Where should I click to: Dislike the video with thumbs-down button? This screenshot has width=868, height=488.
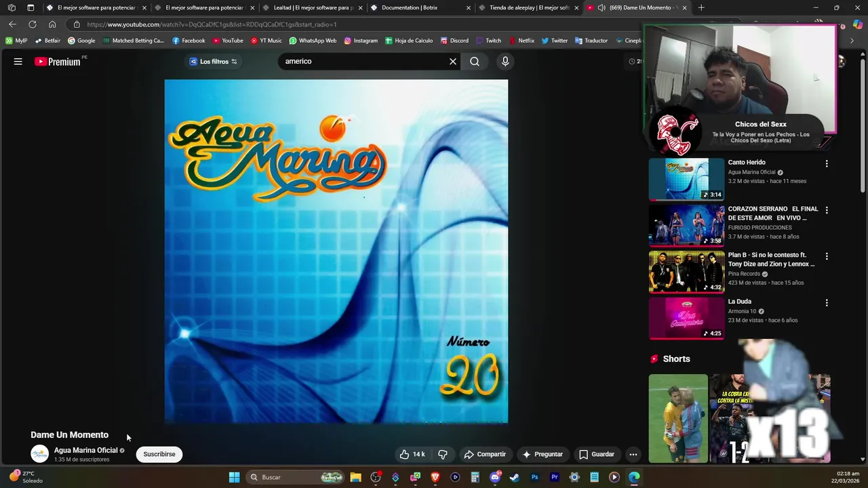coord(443,454)
